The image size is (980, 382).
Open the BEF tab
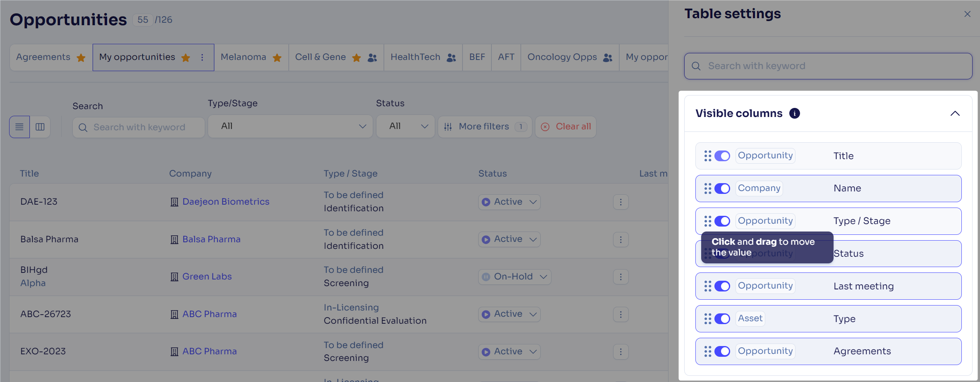477,57
